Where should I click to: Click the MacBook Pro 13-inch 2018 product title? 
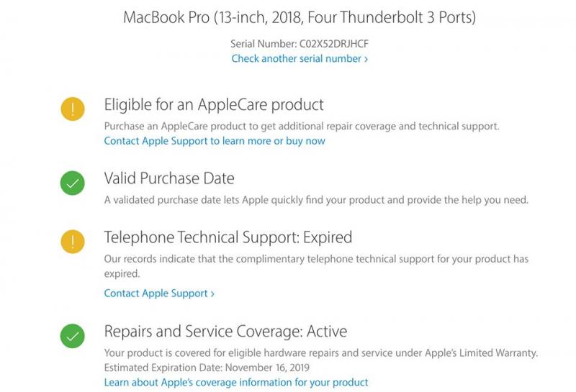300,17
